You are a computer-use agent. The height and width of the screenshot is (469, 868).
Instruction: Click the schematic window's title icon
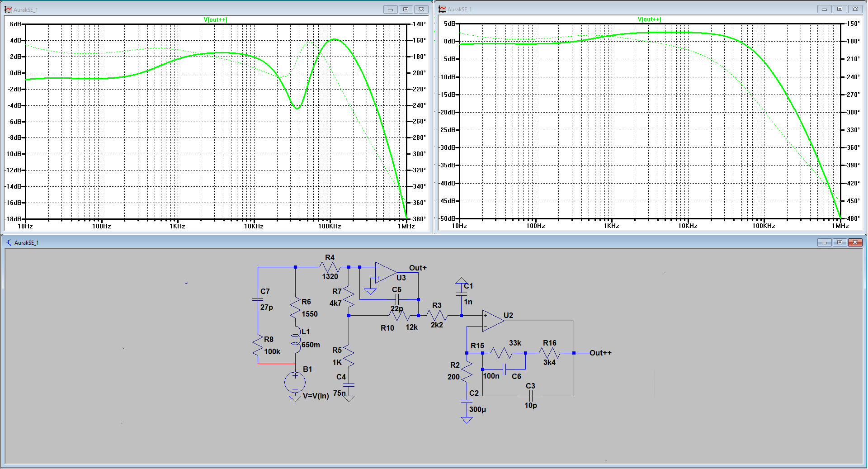(9, 242)
